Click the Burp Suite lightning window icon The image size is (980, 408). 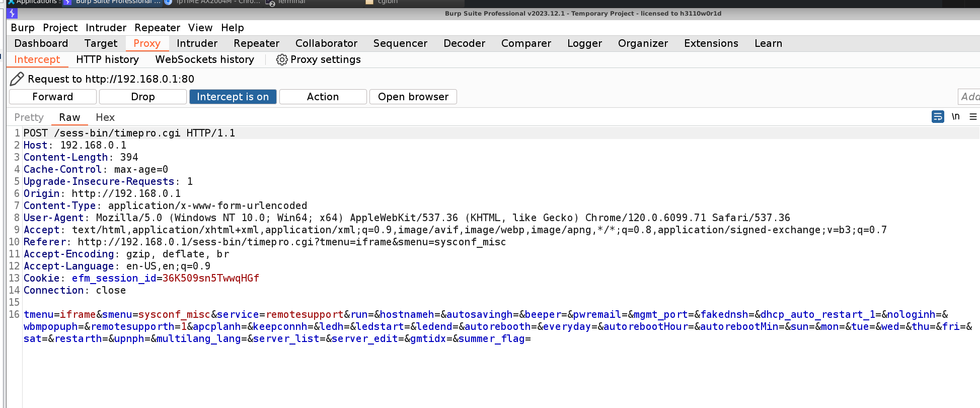(x=13, y=13)
